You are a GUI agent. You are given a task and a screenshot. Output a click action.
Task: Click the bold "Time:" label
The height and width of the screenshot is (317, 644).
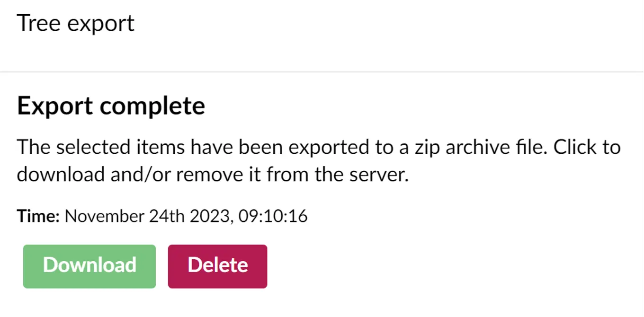point(38,217)
